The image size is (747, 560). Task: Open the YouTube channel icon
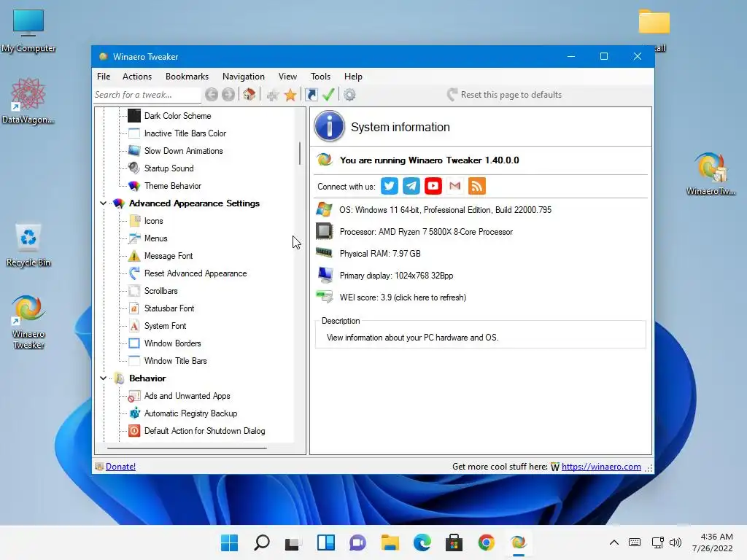click(433, 186)
